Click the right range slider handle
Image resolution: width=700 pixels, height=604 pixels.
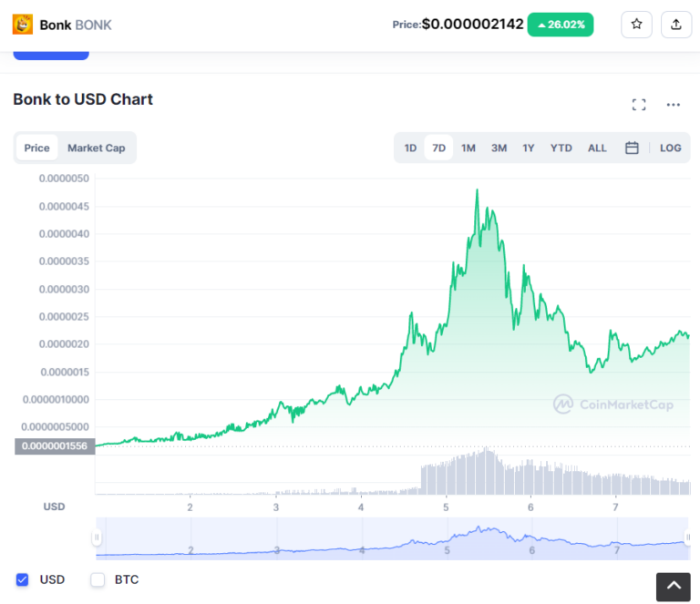click(x=688, y=538)
